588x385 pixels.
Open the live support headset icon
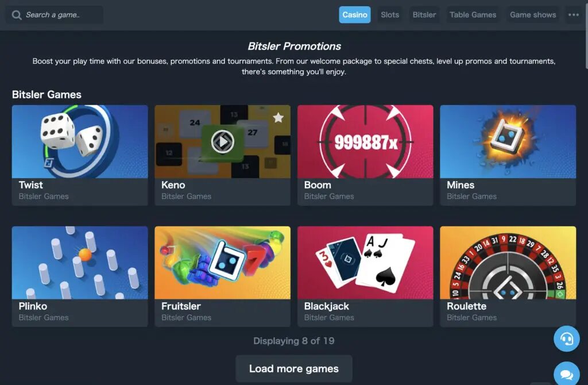point(567,338)
